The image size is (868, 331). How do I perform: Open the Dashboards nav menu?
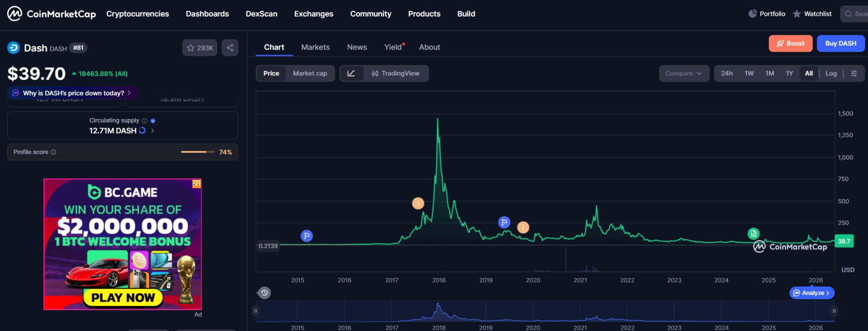pyautogui.click(x=207, y=14)
